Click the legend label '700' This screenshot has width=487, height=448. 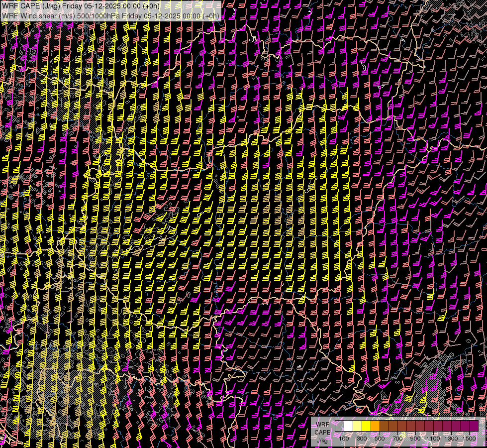coord(397,439)
